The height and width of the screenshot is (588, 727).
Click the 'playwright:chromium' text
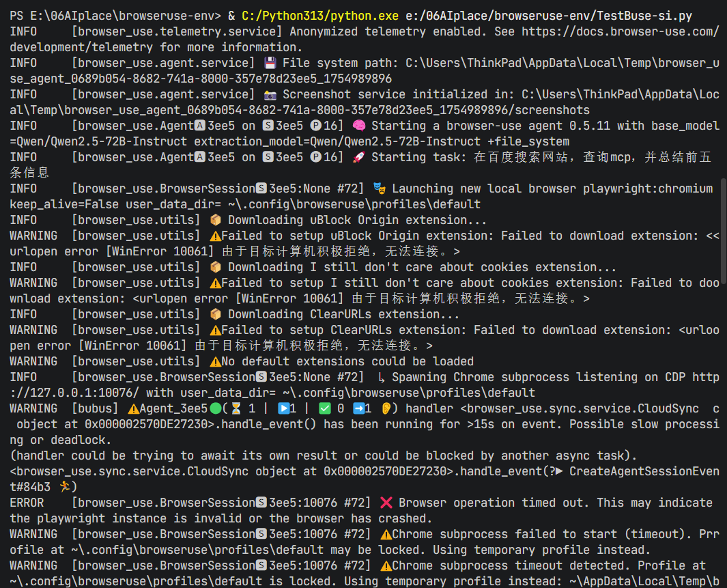(648, 189)
